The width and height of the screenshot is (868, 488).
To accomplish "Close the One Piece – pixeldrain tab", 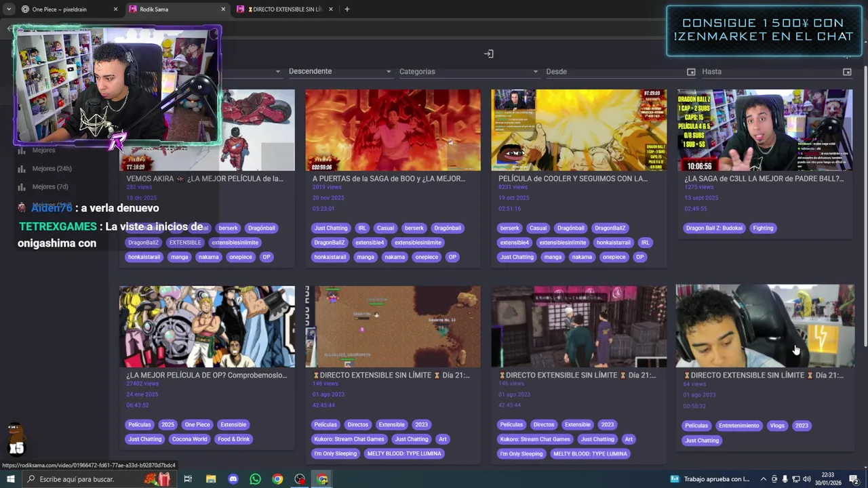I will 115,9.
